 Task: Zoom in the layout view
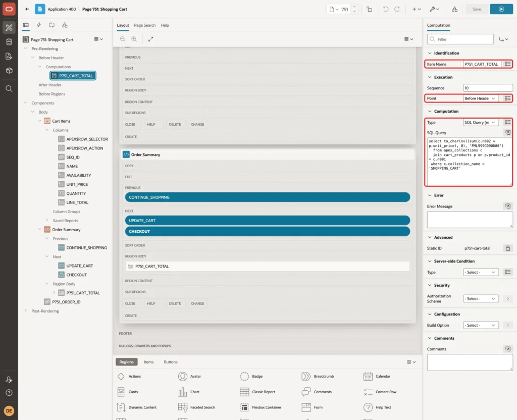134,39
